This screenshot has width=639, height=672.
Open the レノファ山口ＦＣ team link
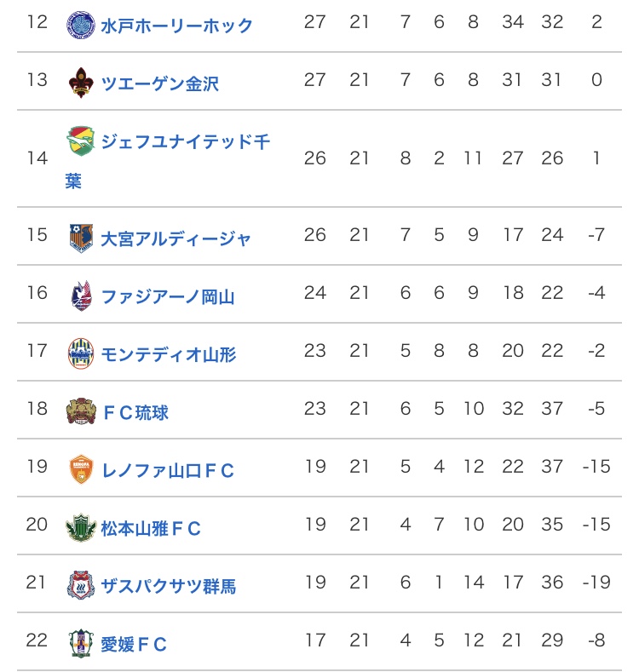click(168, 470)
